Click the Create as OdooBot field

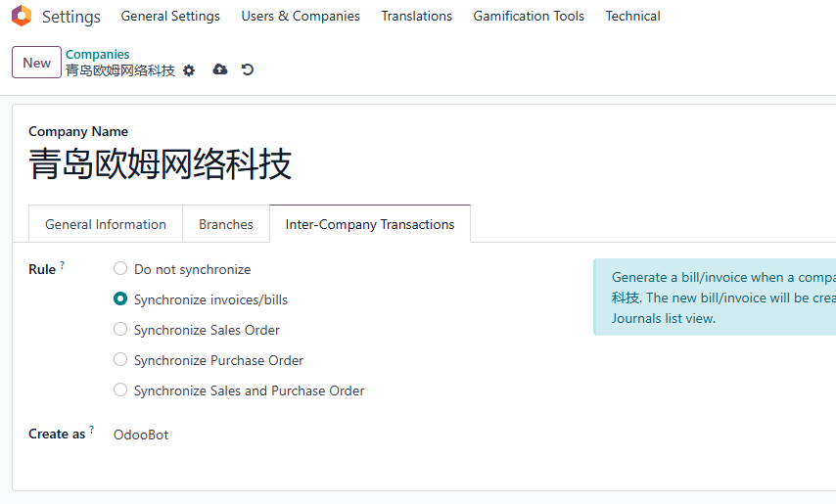coord(141,435)
